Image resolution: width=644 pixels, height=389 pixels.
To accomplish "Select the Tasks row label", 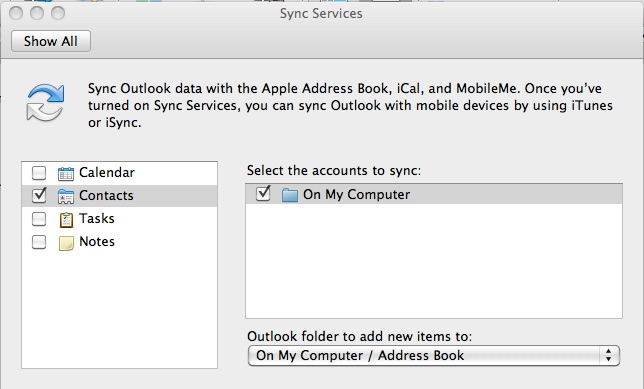I will (x=97, y=219).
